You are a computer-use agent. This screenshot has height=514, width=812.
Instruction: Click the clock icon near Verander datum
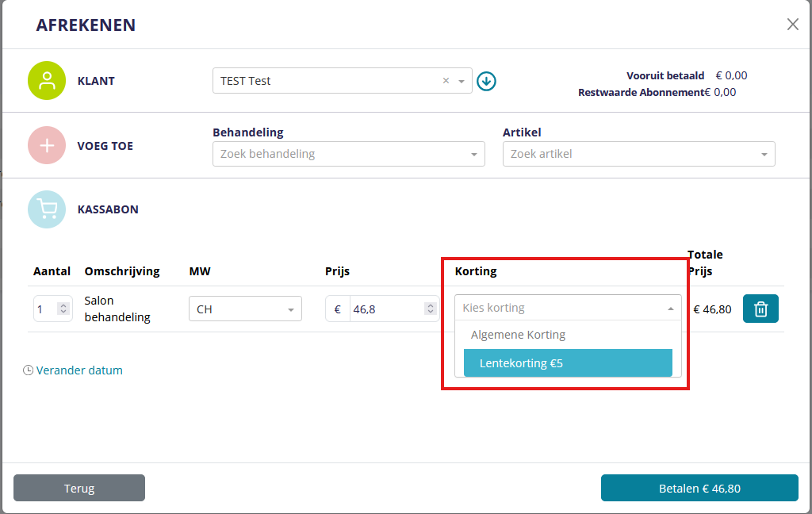pos(29,370)
